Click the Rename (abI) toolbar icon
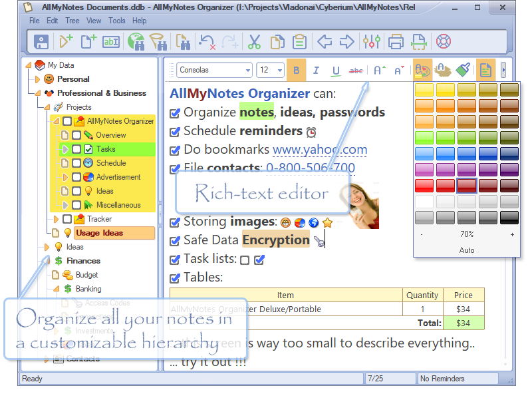 [111, 42]
